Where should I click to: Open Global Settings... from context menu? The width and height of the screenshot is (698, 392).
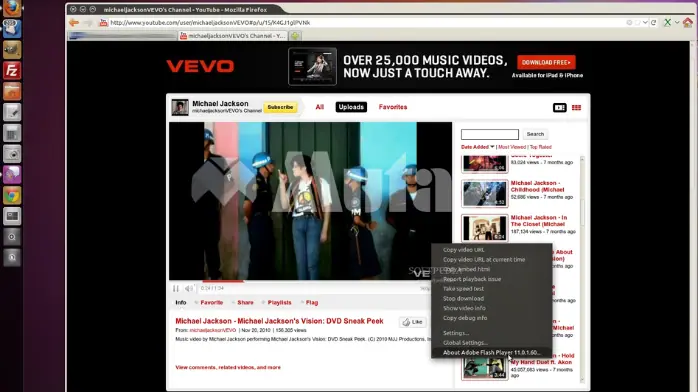pyautogui.click(x=465, y=343)
